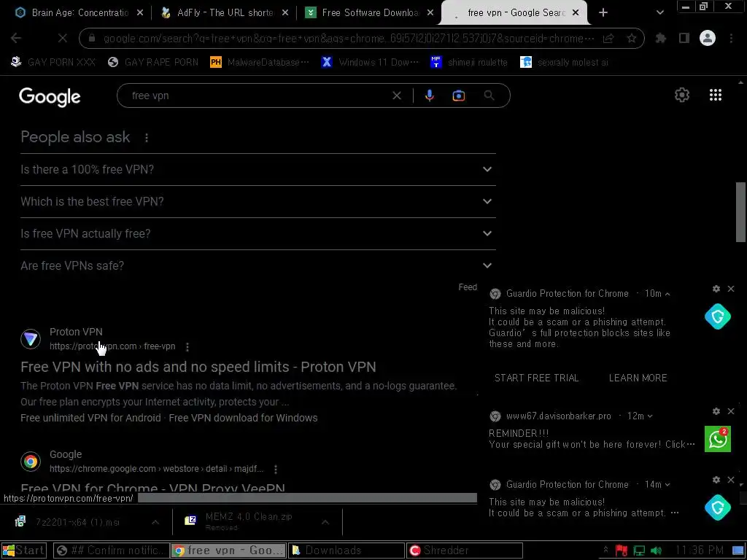Viewport: 747px width, 560px height.
Task: Click the Feedback link under questions
Action: click(468, 287)
